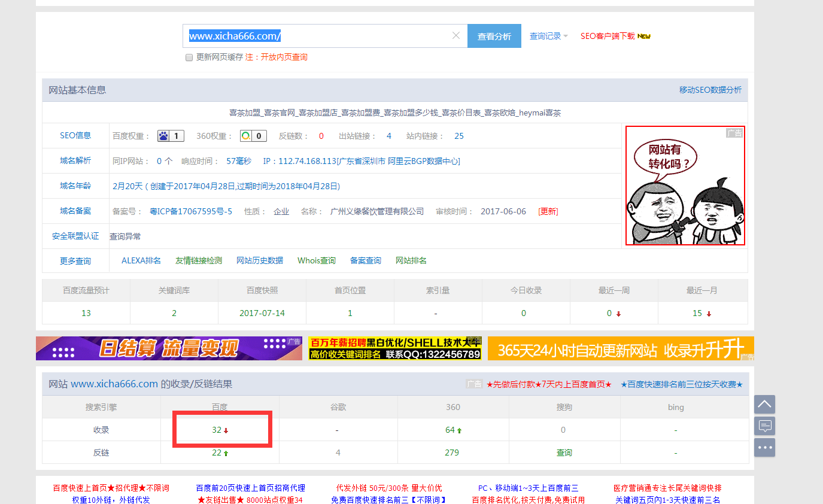Open the three-dots more options button
Screen dimensions: 823x504
click(x=764, y=448)
